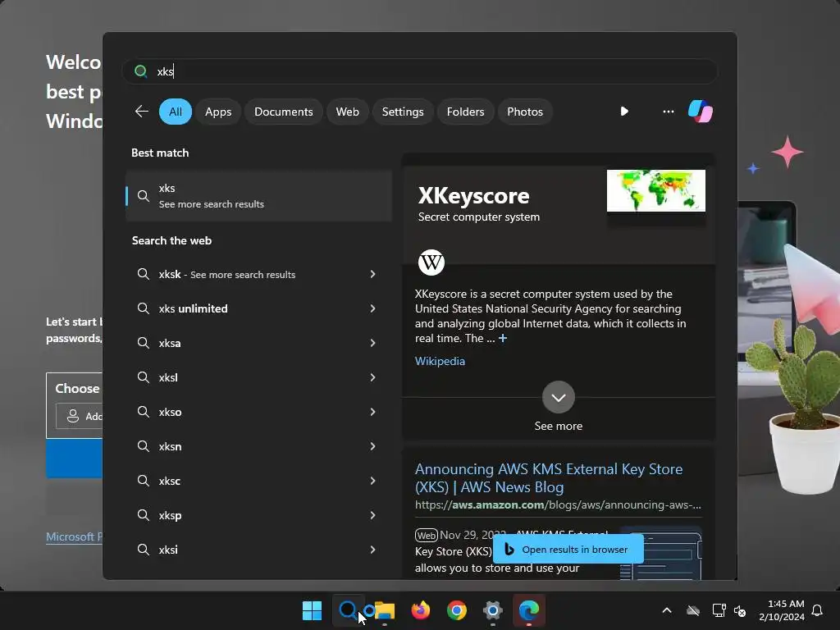
Task: Open the three-dots more options menu
Action: [x=668, y=112]
